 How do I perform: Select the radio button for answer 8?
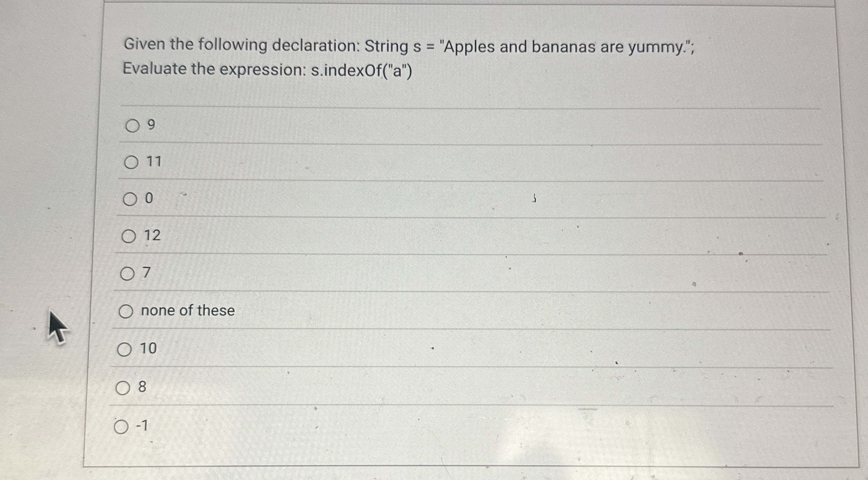tap(122, 387)
